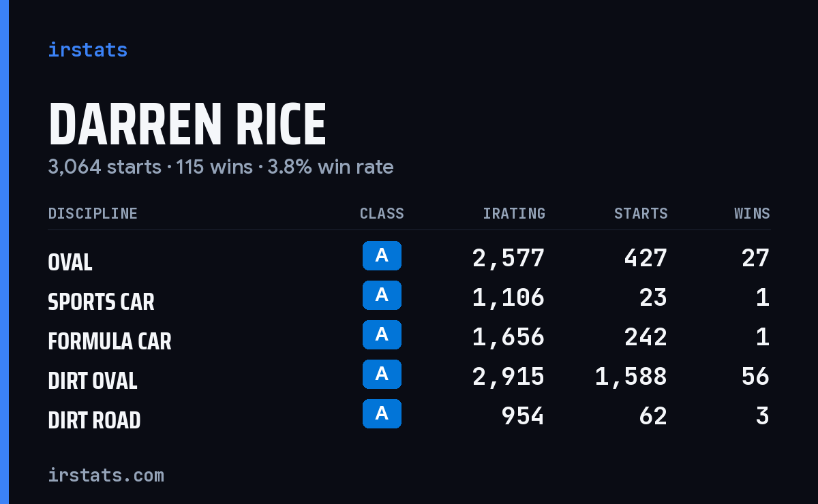
Task: Click the Formula Car class A badge
Action: click(382, 334)
